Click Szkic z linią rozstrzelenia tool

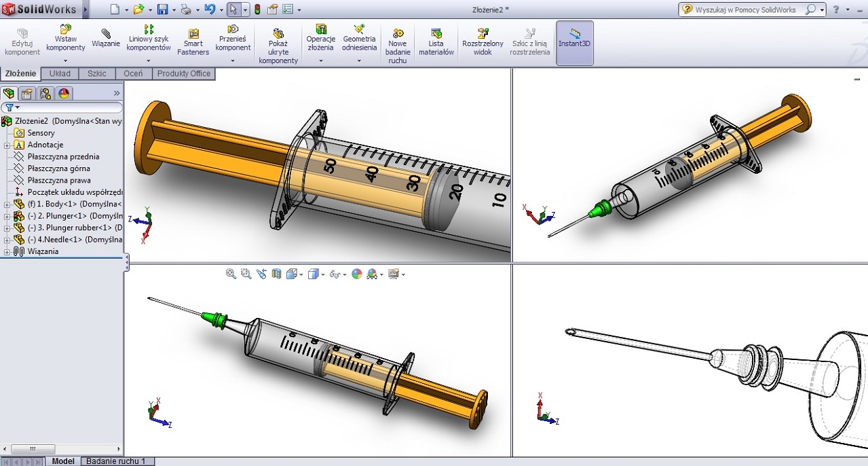click(530, 42)
